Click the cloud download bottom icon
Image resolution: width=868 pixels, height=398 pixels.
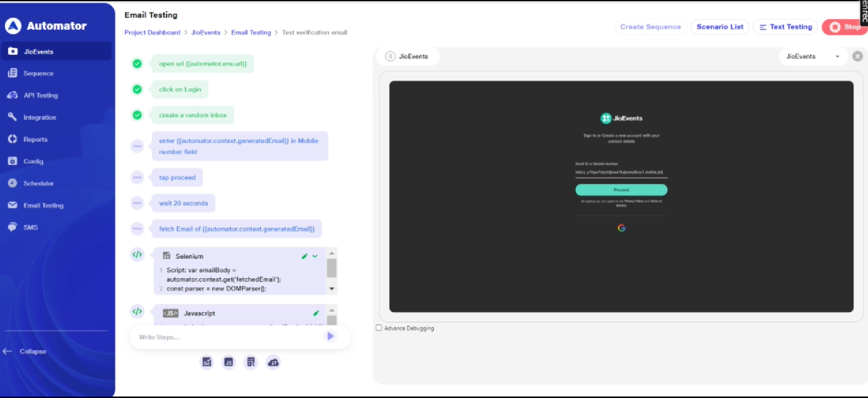coord(273,362)
